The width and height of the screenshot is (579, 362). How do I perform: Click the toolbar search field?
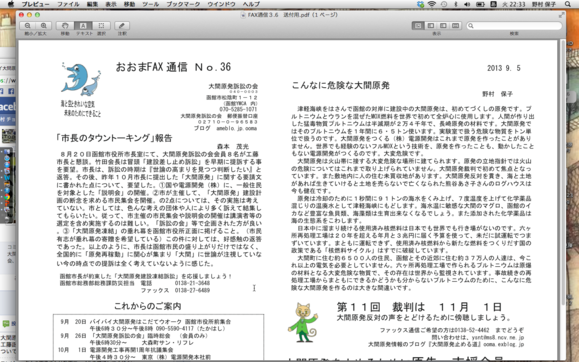coord(514,25)
